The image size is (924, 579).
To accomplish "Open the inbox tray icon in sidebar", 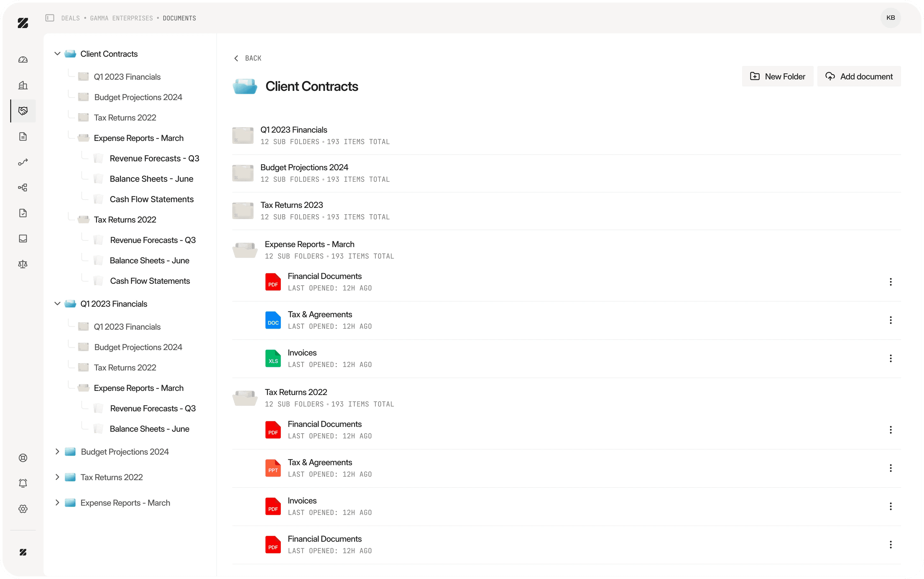I will pyautogui.click(x=23, y=238).
